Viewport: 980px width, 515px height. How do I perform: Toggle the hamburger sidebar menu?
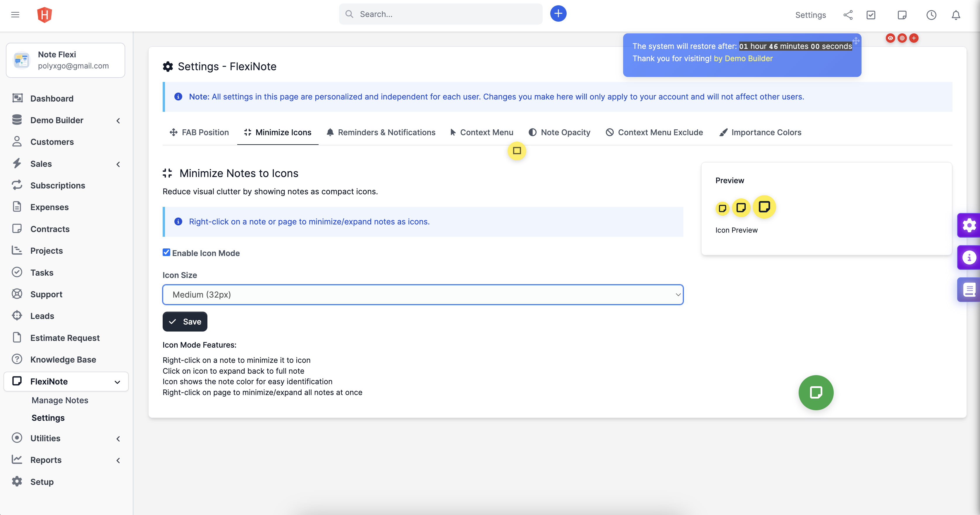pos(15,14)
